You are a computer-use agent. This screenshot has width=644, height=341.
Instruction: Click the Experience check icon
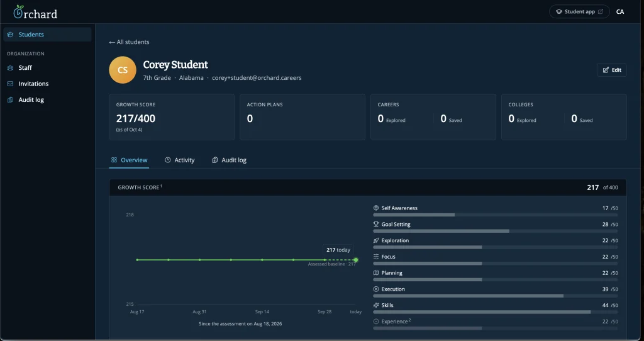click(x=376, y=321)
